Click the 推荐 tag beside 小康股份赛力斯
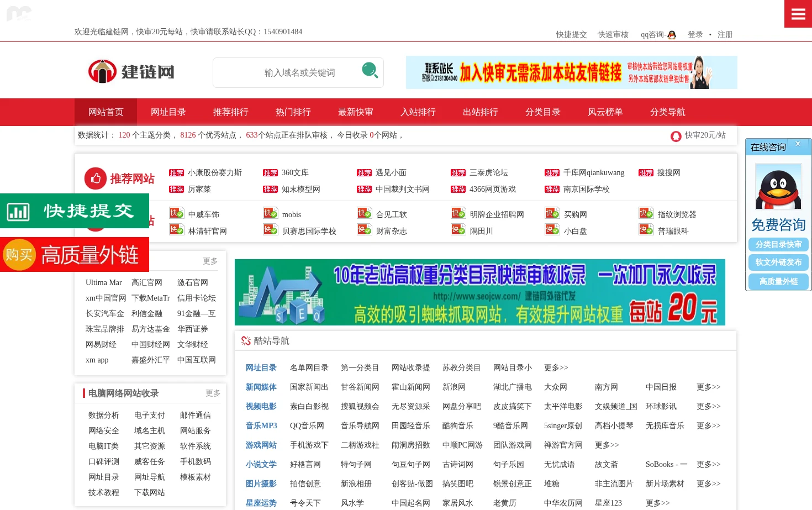 pos(176,173)
